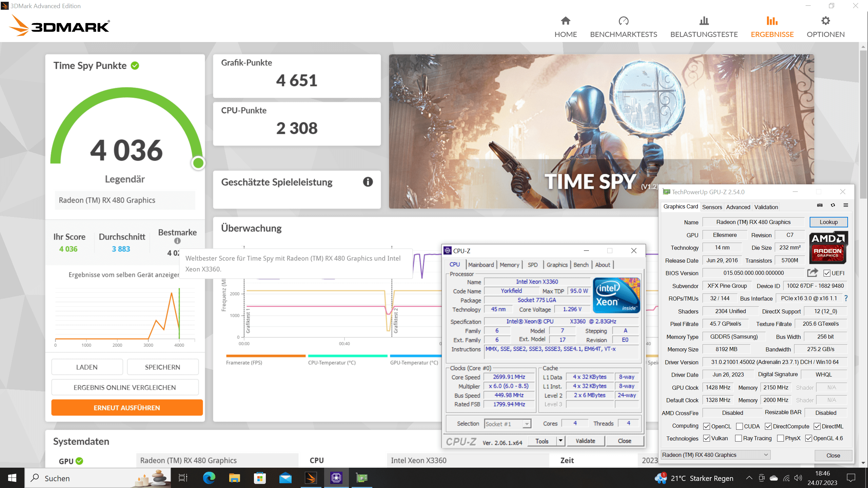Click the Tools button in CPU-Z

tap(542, 441)
